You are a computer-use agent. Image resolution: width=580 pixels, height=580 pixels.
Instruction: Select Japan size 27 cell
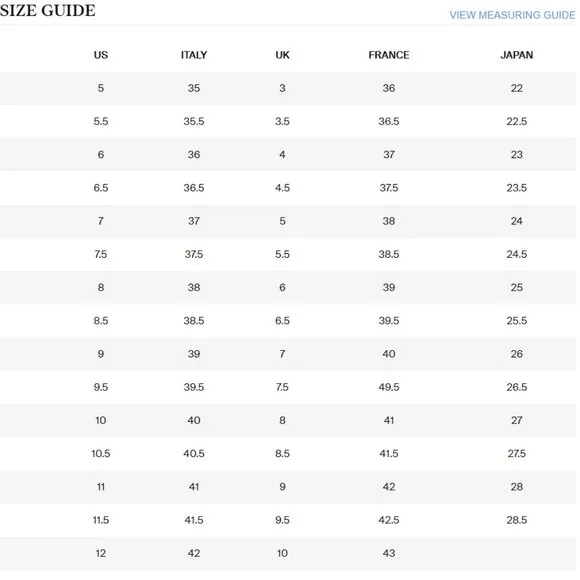[x=516, y=421]
